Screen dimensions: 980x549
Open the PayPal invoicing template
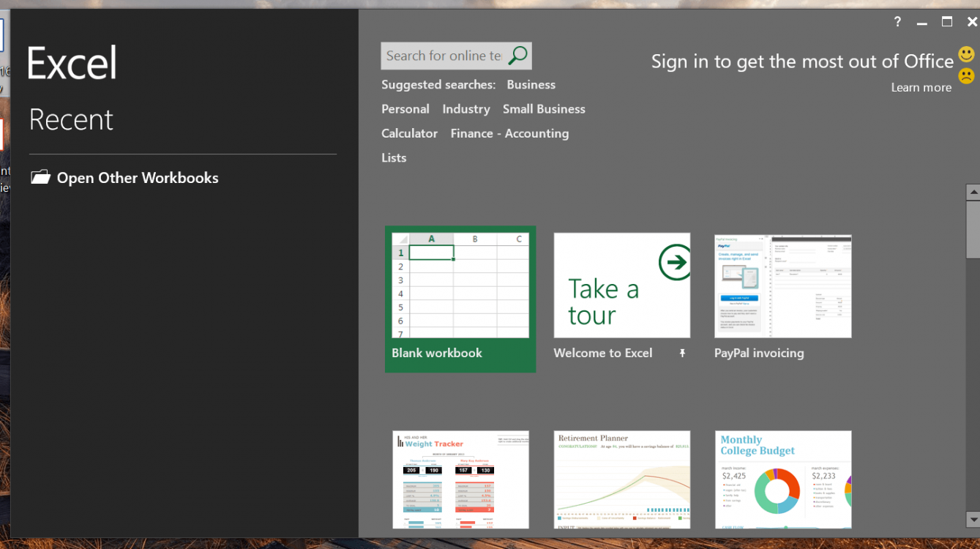[x=783, y=299]
